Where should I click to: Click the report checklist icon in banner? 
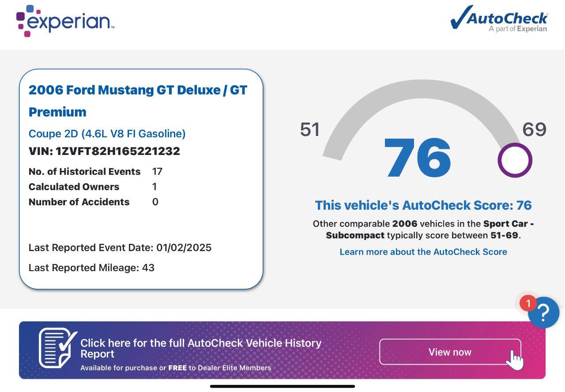[x=58, y=347]
